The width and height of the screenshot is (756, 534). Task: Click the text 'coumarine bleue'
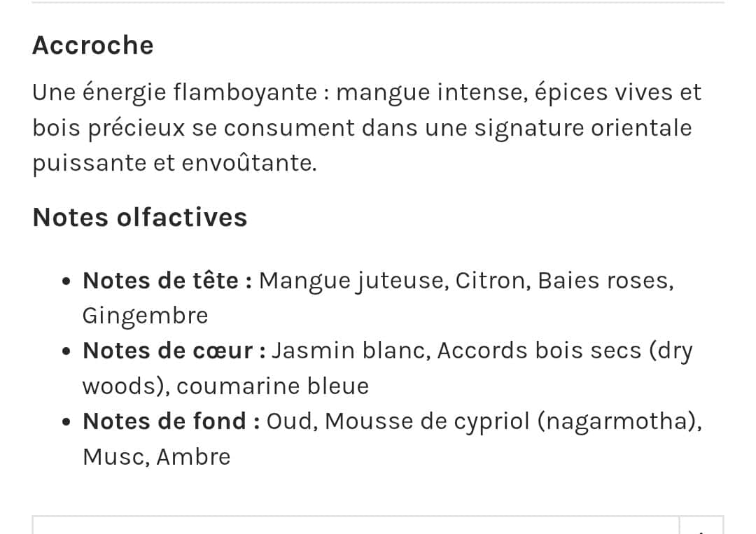coord(273,386)
